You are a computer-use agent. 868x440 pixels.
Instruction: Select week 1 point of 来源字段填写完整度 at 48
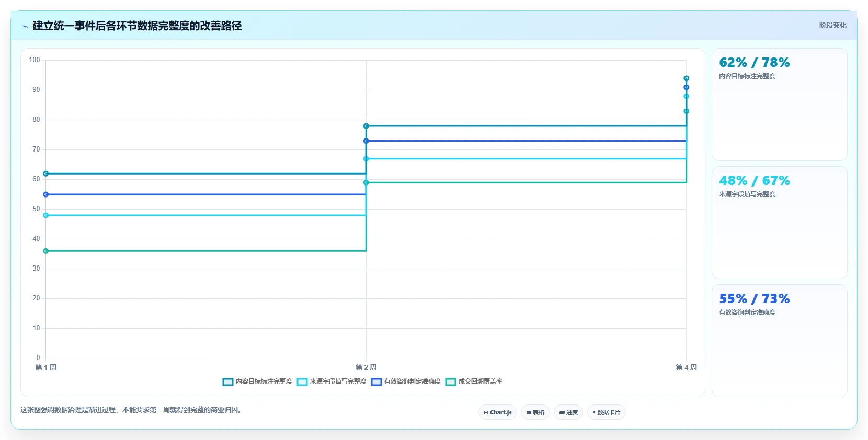46,215
